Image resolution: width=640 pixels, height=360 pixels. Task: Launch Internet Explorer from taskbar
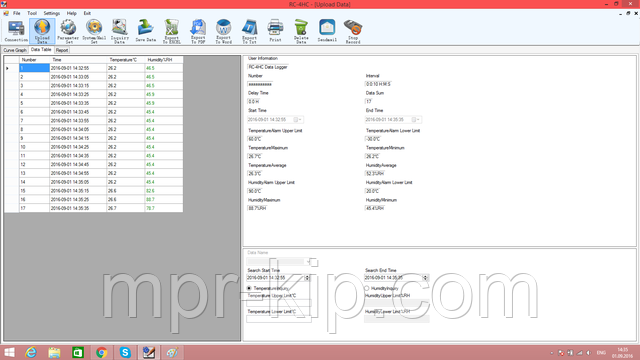(31, 353)
